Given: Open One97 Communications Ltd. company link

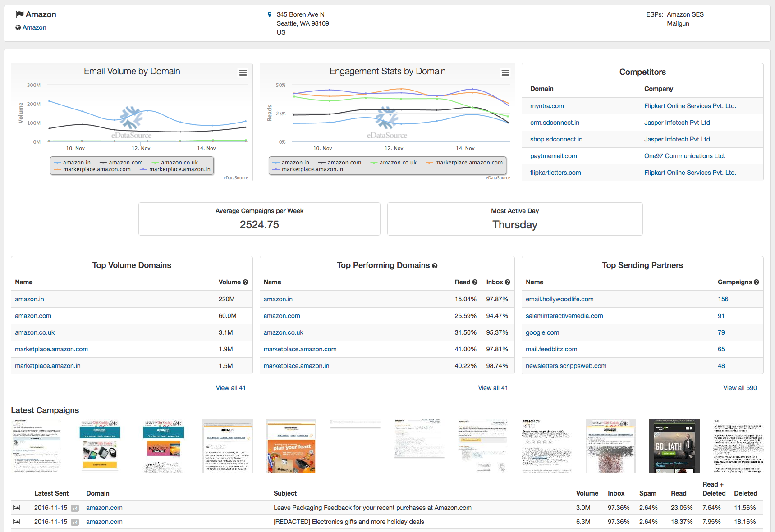Looking at the screenshot, I should (684, 156).
